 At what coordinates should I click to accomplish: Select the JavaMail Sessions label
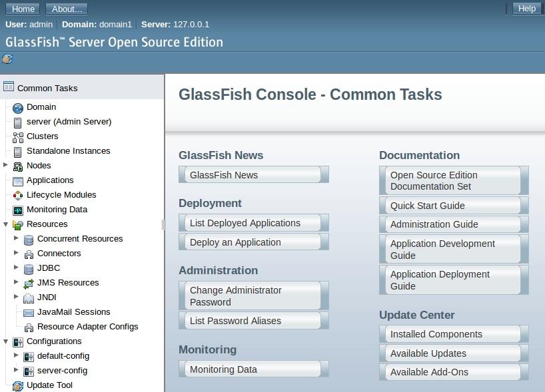pyautogui.click(x=74, y=311)
